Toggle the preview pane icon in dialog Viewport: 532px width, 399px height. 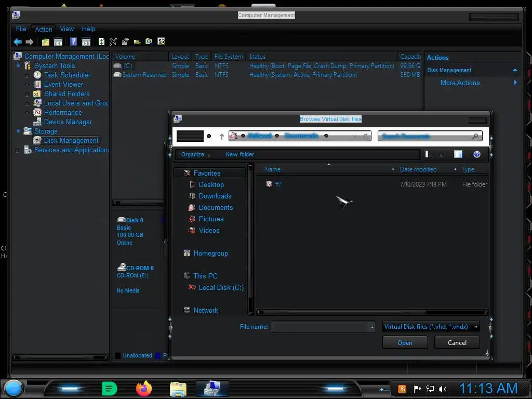[458, 154]
